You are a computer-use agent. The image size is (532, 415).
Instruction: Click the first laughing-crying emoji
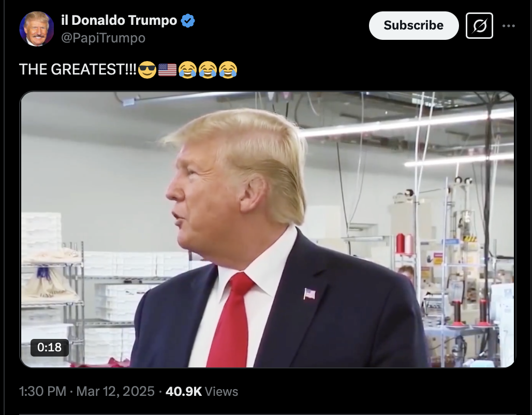[188, 69]
